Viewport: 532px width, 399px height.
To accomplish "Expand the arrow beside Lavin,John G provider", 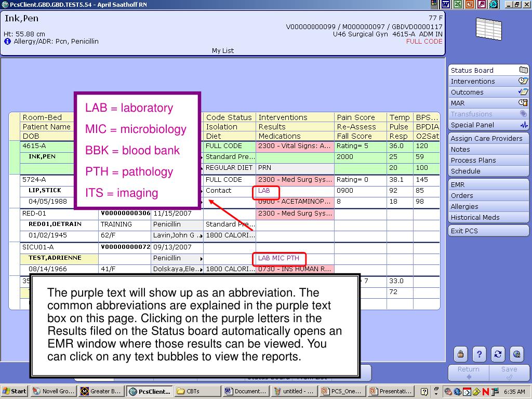I will 201,236.
